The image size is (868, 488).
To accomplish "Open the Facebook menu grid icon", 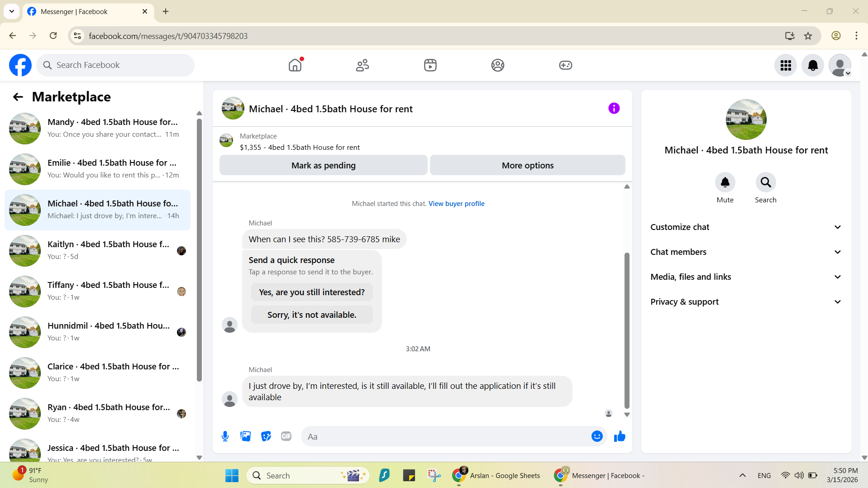I will click(x=786, y=66).
